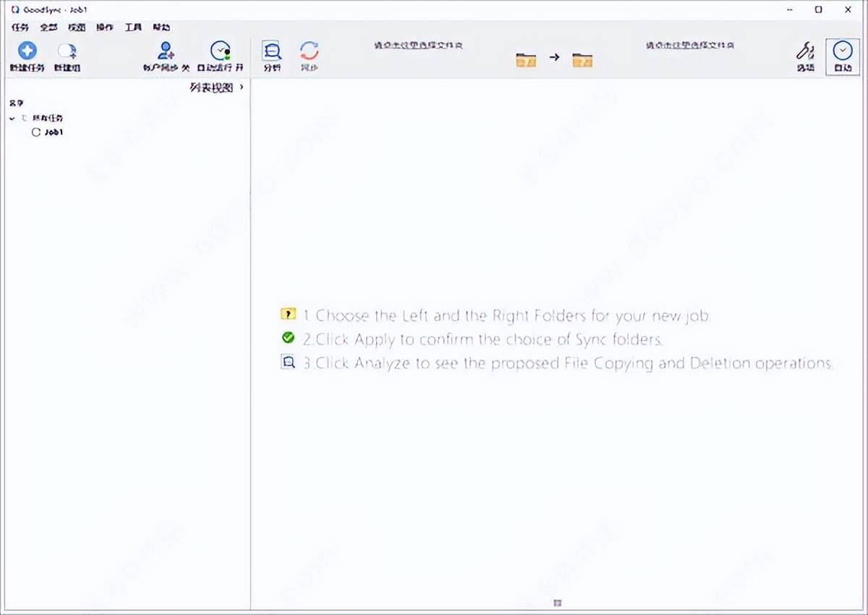Maximize the GoodSync window
The width and height of the screenshot is (868, 615).
coord(818,9)
